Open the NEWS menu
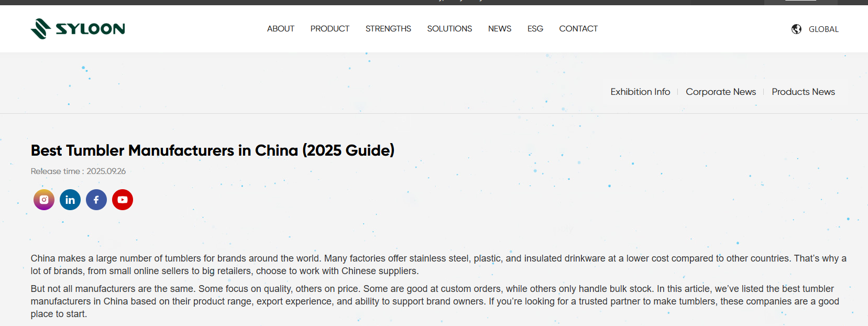 click(500, 29)
